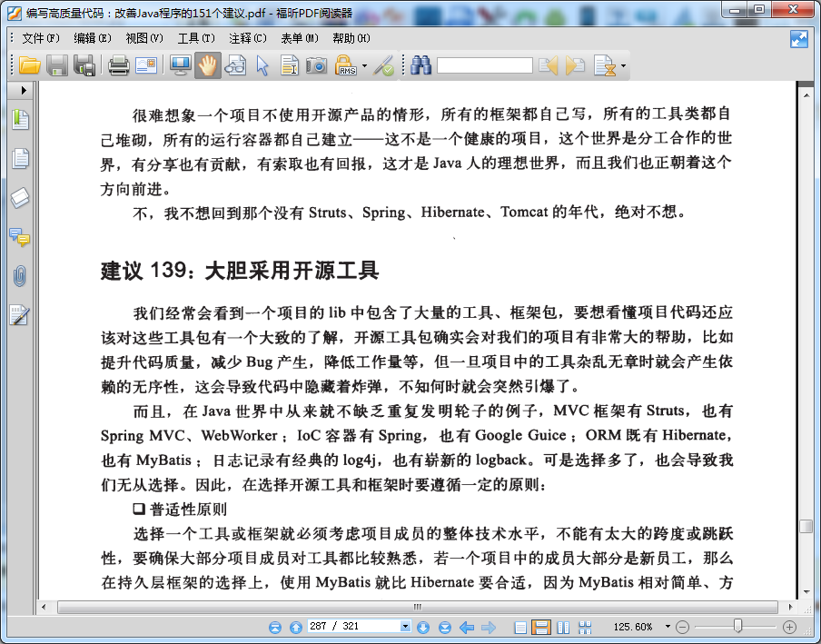Click the heading 建议 139：大胆采用开源工具
The image size is (821, 644).
pos(240,271)
